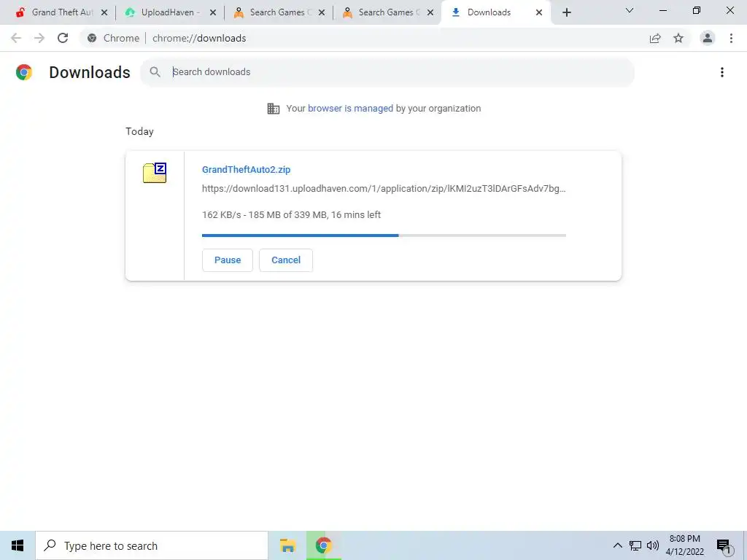Show hidden system tray icons
Screen dimensions: 747x560
(x=617, y=545)
